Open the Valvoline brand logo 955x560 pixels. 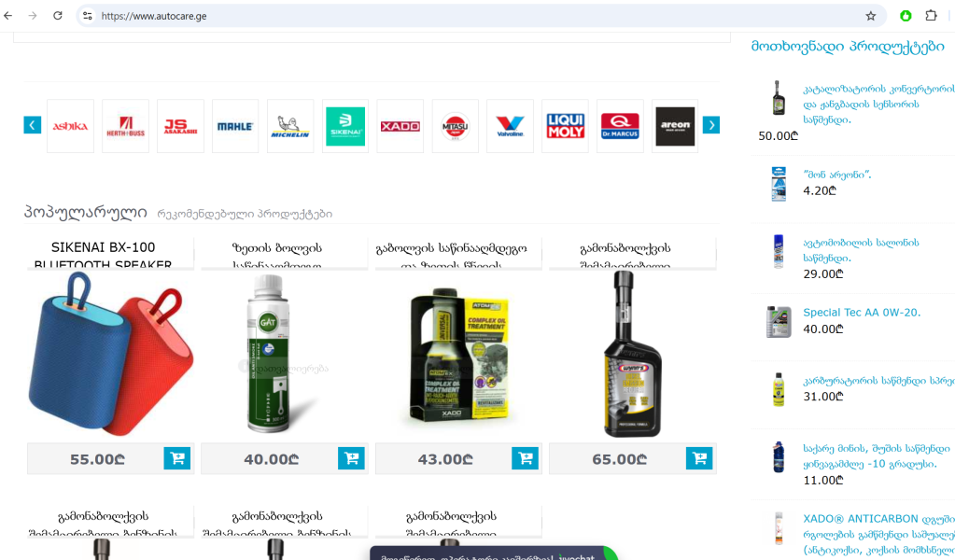click(511, 126)
